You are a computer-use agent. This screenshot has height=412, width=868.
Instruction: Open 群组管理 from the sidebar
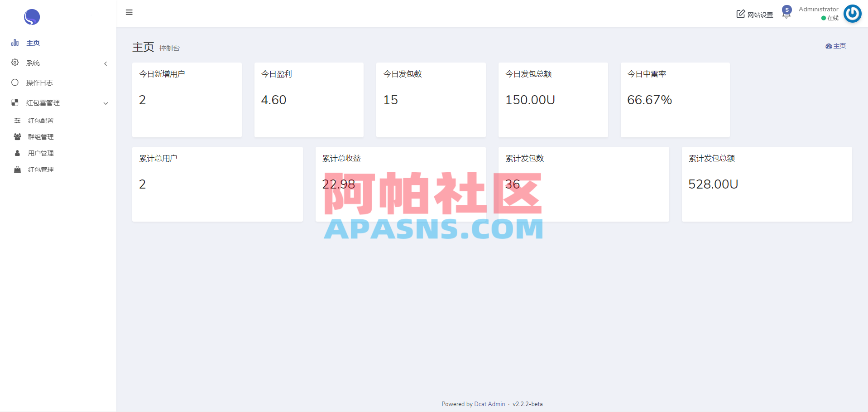click(x=40, y=137)
